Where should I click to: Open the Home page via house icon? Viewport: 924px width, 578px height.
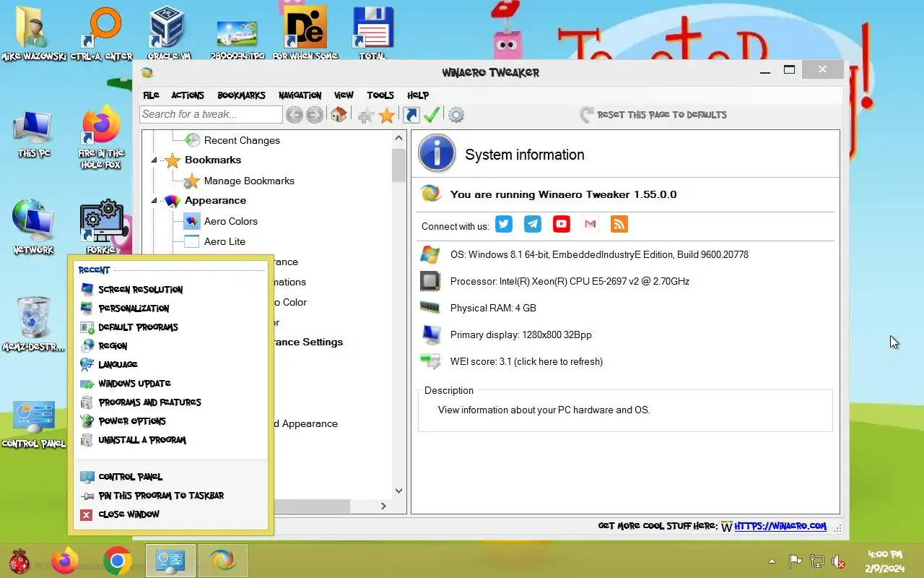coord(339,115)
